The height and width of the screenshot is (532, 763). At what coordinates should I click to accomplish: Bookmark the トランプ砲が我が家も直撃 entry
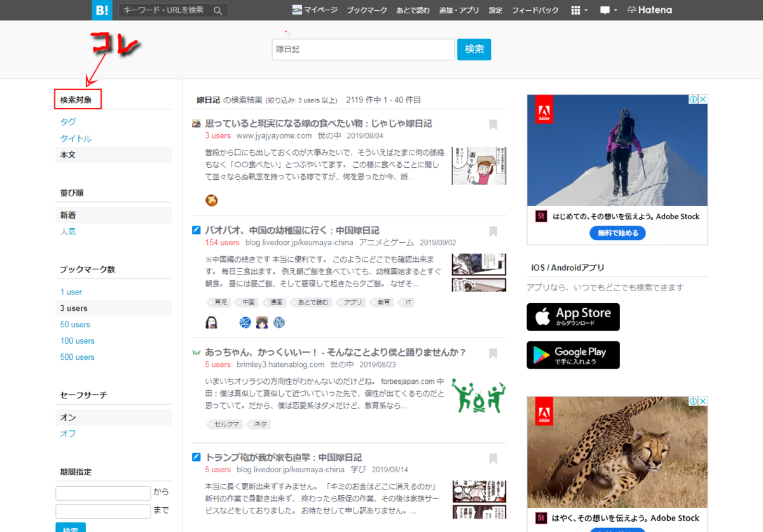coord(493,459)
